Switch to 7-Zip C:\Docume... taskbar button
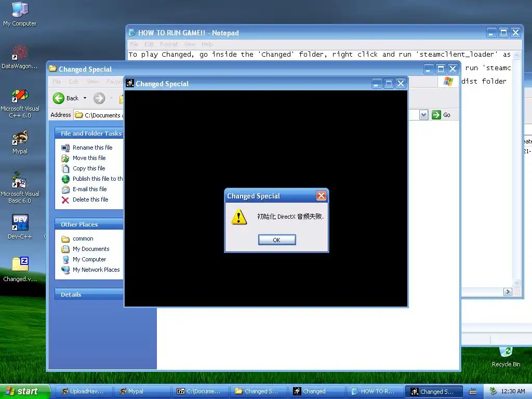 200,391
